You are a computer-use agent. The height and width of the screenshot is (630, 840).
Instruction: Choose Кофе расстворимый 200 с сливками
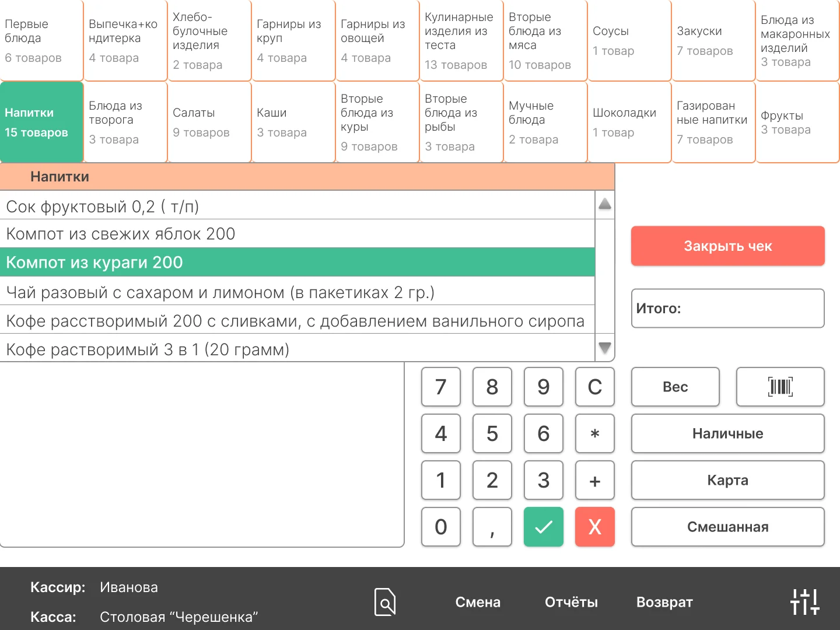pos(297,320)
